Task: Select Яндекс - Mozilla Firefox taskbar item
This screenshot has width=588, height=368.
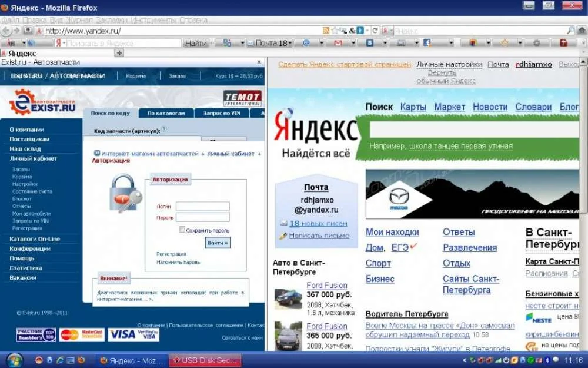Action: 132,360
